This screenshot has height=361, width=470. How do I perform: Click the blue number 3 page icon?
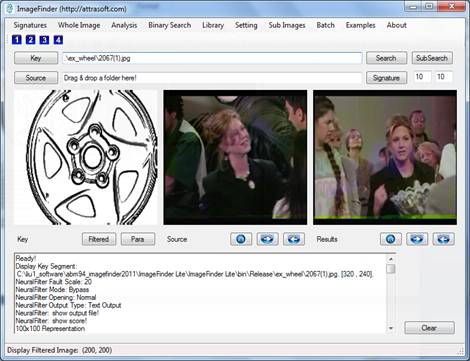(44, 40)
